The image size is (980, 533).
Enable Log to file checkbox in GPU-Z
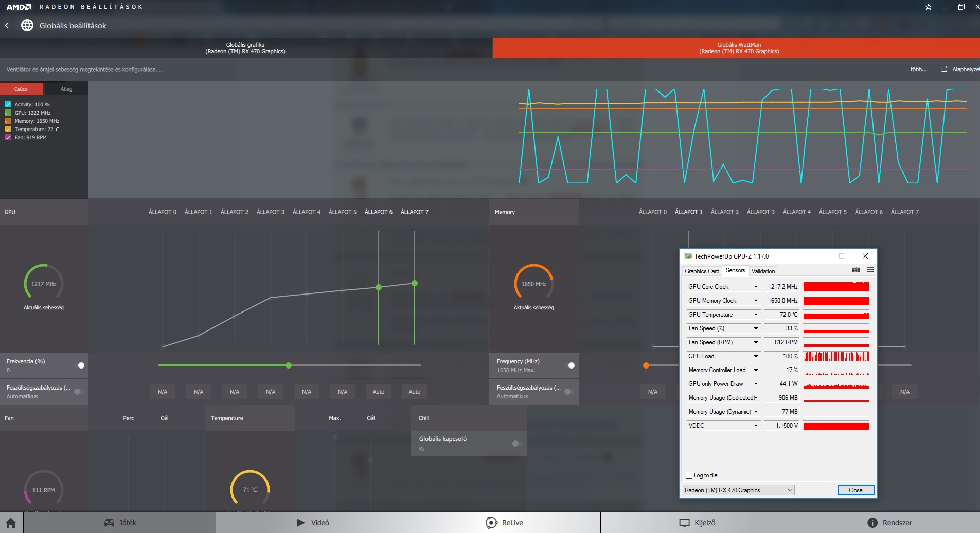pyautogui.click(x=689, y=475)
